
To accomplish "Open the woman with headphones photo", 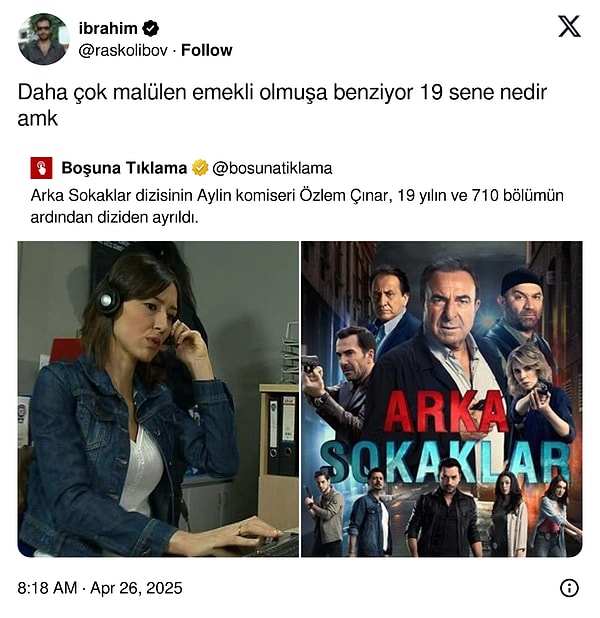I will [x=158, y=399].
